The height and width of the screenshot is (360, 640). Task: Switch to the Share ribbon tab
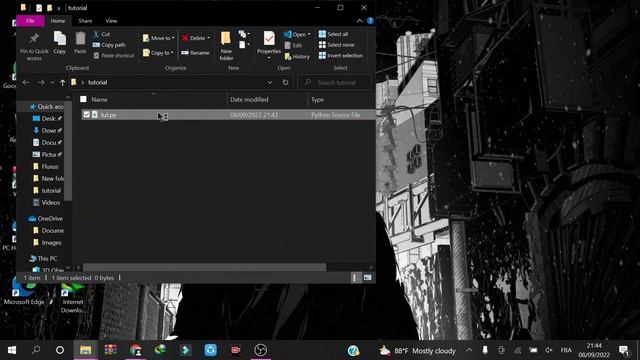[85, 21]
